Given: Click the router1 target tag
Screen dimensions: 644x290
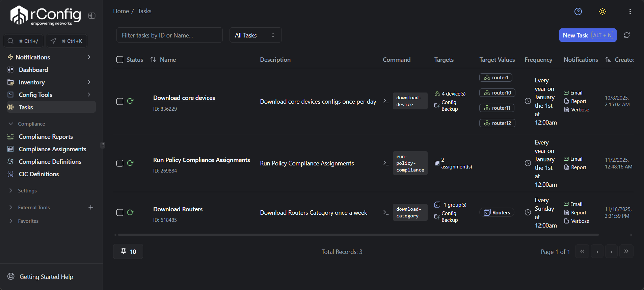Looking at the screenshot, I should pos(496,77).
